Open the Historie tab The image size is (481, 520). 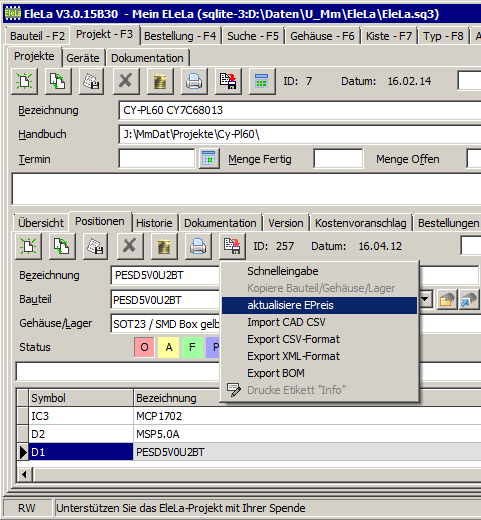[x=154, y=223]
